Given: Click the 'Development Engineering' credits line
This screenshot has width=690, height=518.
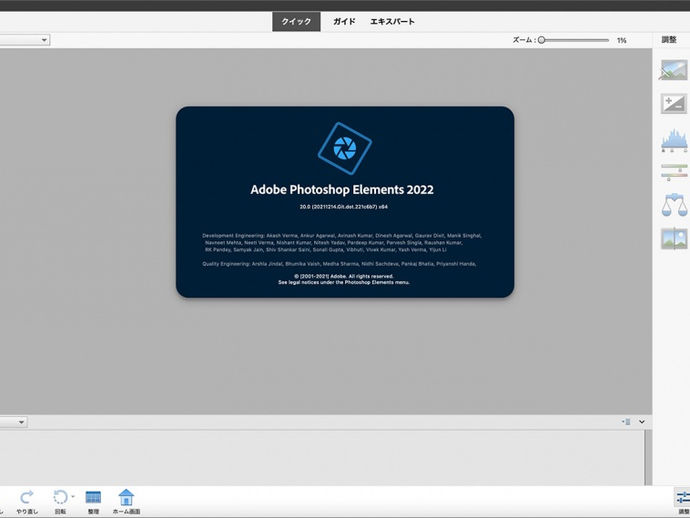Looking at the screenshot, I should point(342,236).
